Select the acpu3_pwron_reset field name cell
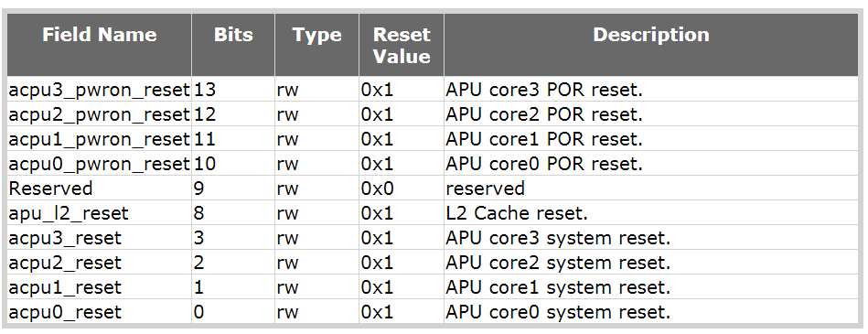The image size is (868, 334). [x=99, y=90]
